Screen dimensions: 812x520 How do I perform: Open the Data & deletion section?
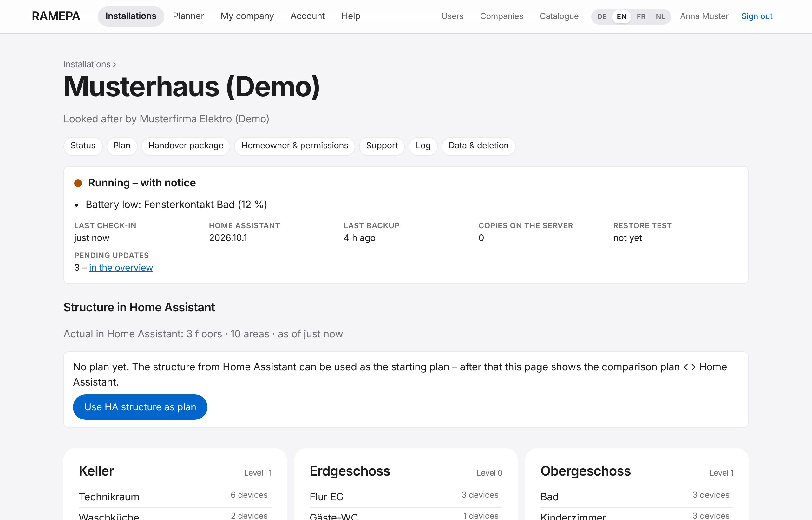478,146
